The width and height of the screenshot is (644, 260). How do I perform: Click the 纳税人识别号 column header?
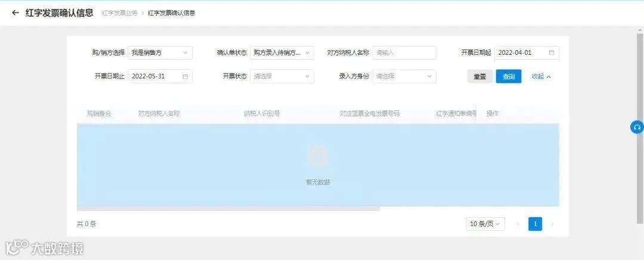pos(262,114)
